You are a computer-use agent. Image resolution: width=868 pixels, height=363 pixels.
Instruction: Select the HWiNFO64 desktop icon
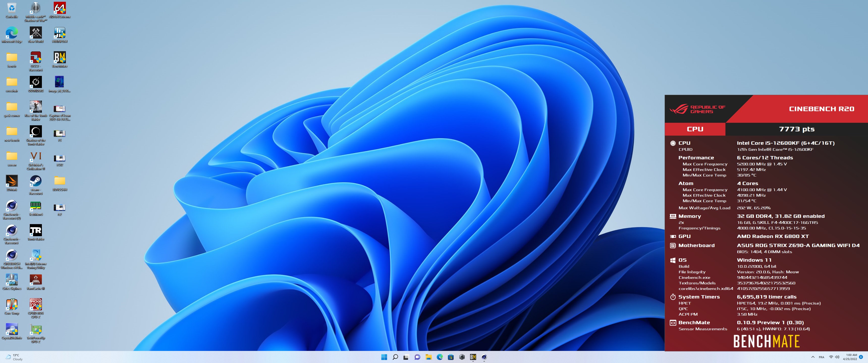(60, 35)
